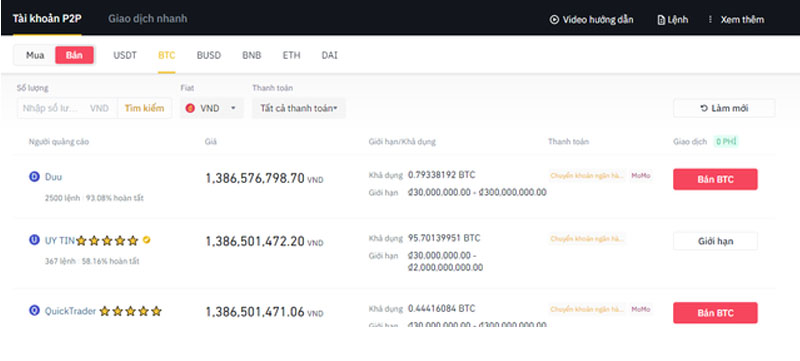Click the verified badge next to UY TIN
This screenshot has height=361, width=800.
[x=146, y=240]
